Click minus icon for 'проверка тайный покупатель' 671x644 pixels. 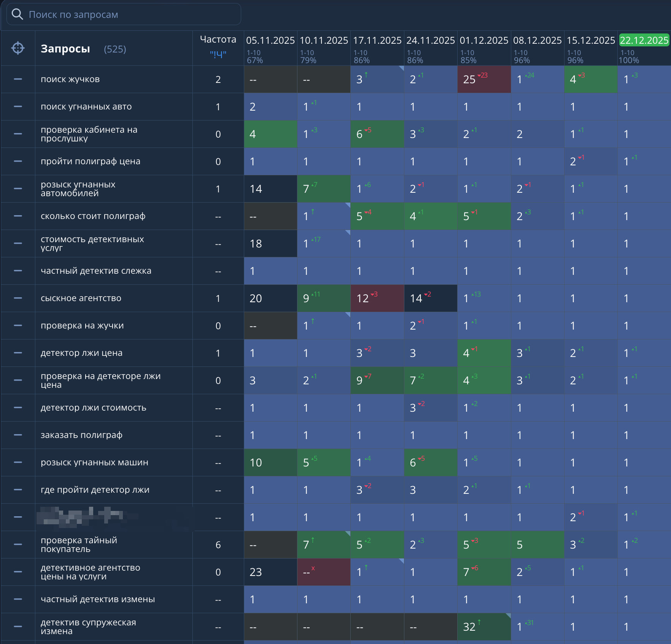click(x=18, y=544)
